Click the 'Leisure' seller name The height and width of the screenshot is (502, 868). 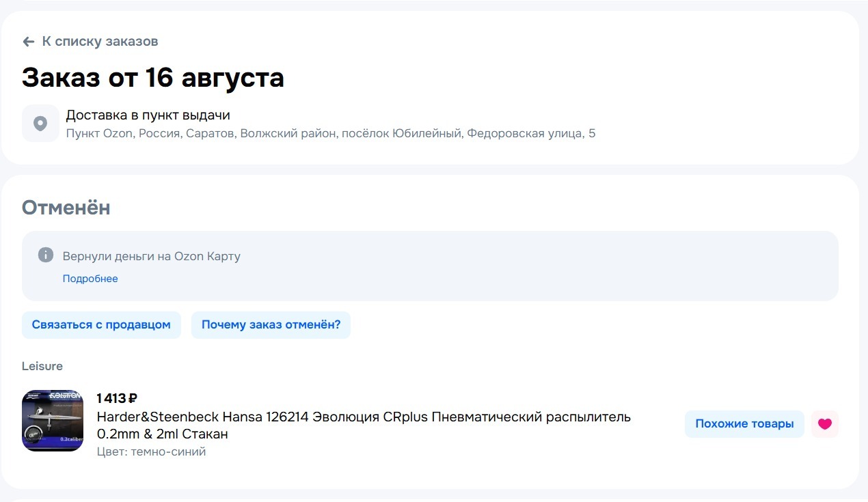click(42, 366)
